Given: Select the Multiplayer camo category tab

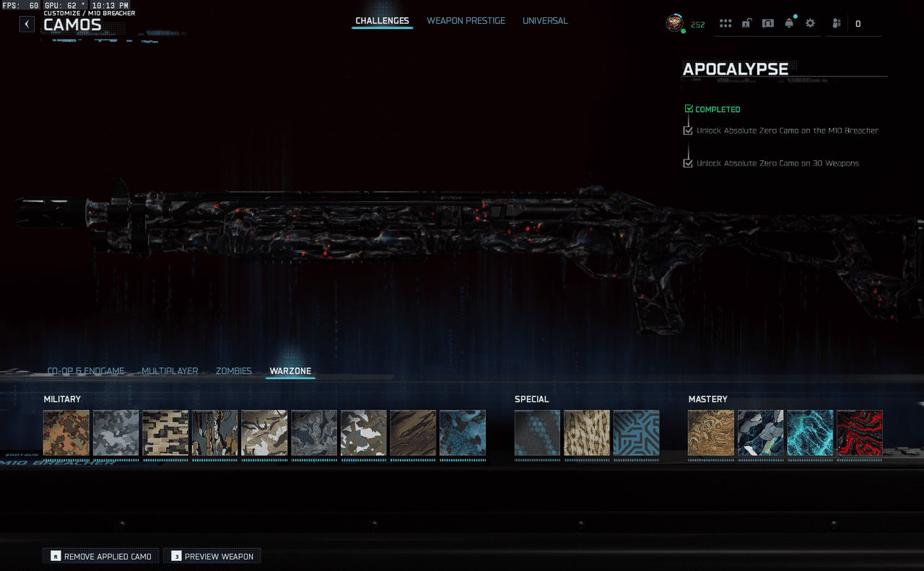Looking at the screenshot, I should pyautogui.click(x=170, y=371).
